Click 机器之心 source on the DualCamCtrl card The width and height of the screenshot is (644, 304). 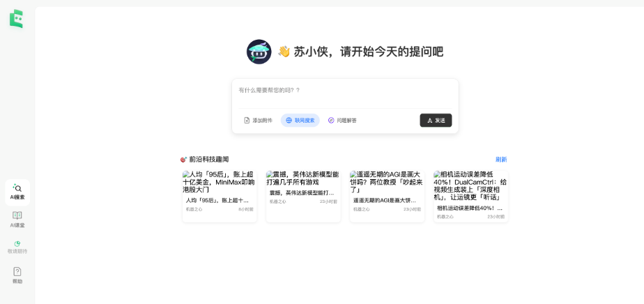(x=445, y=217)
